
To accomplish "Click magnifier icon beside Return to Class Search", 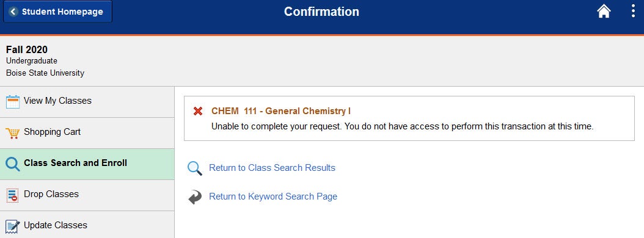I will pyautogui.click(x=195, y=168).
